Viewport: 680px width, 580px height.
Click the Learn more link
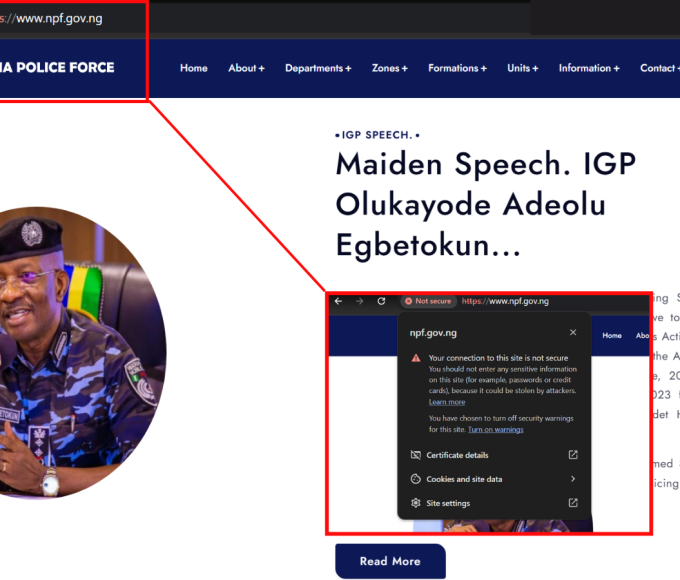coord(447,402)
